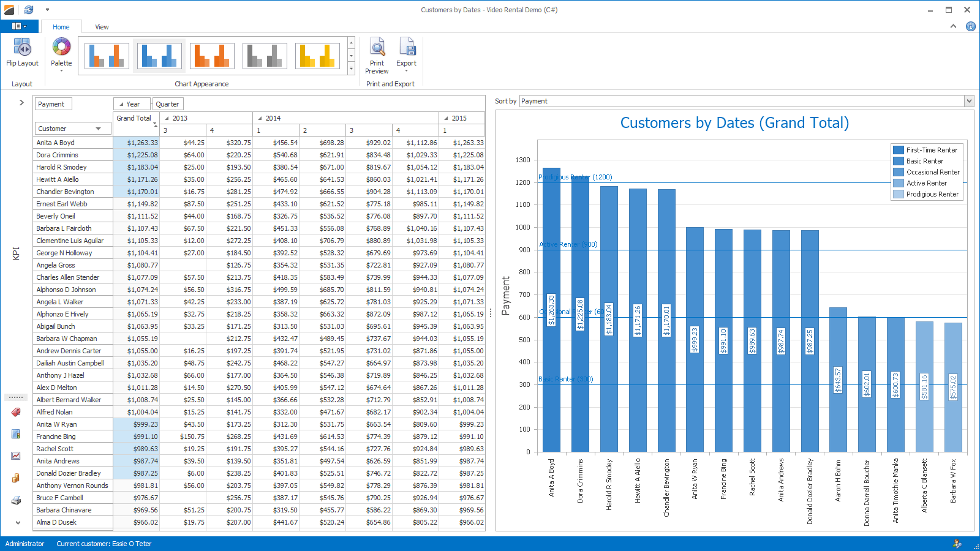This screenshot has height=551, width=980.
Task: Click the Payment data field button
Action: click(x=53, y=104)
